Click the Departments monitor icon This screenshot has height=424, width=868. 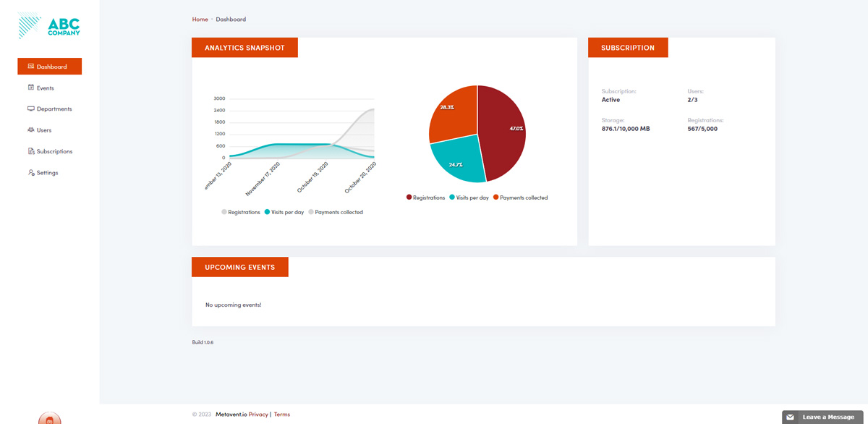tap(31, 109)
